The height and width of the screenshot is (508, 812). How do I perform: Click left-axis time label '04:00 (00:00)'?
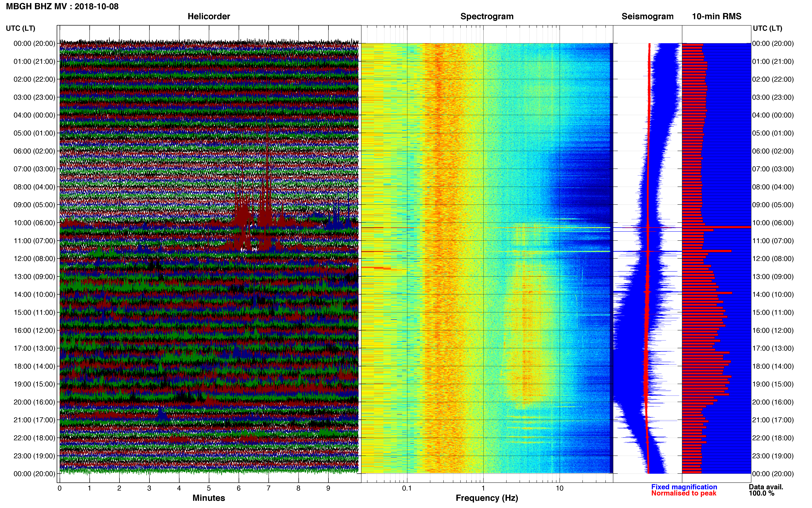34,115
